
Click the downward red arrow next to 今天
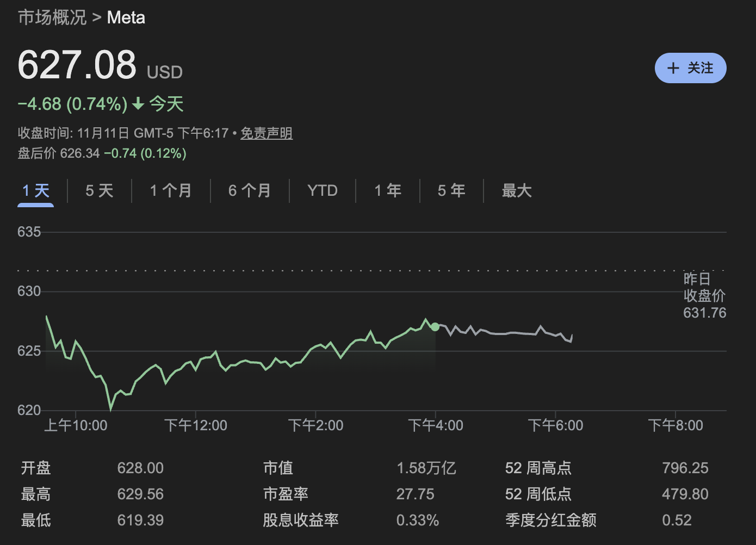(138, 104)
